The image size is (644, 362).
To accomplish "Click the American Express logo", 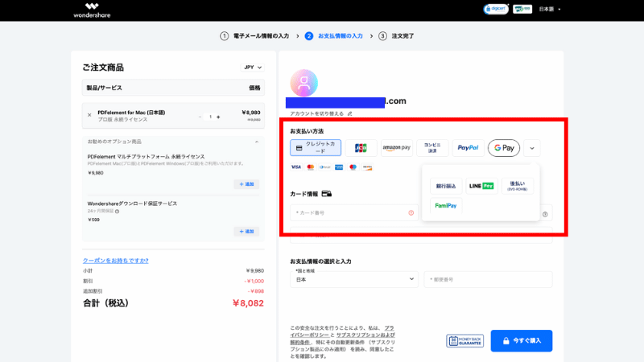I will point(339,167).
